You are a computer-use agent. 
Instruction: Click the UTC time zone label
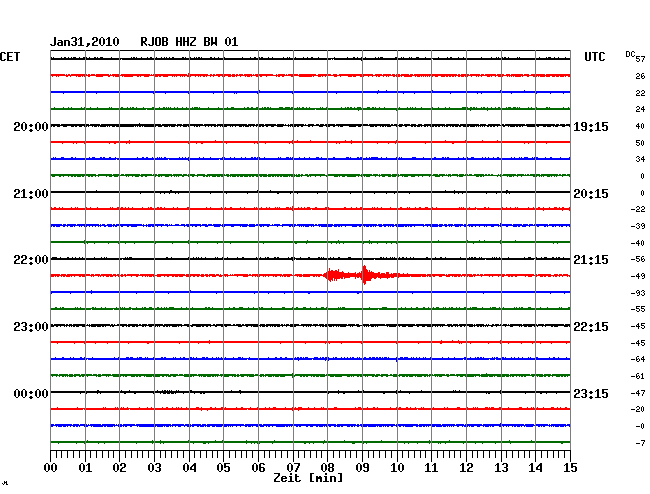pyautogui.click(x=594, y=57)
